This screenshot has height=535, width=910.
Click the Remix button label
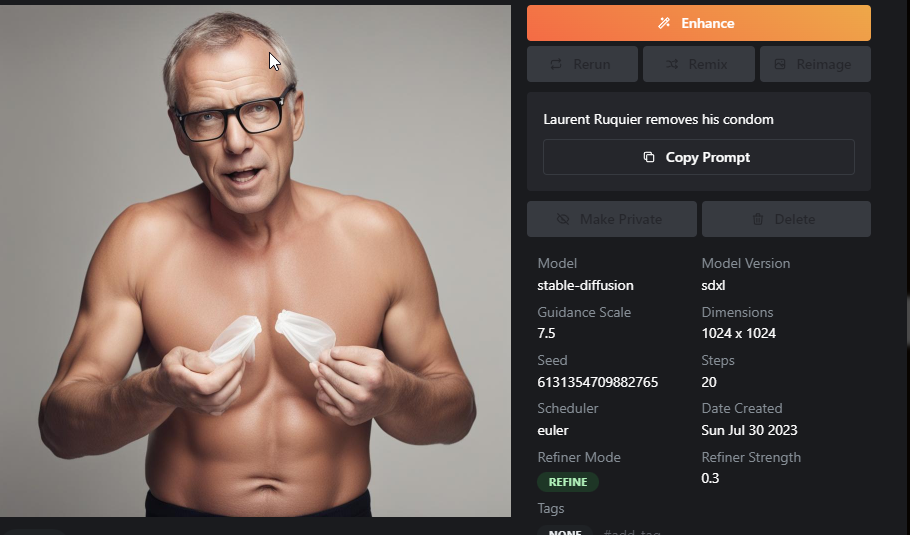pyautogui.click(x=707, y=64)
